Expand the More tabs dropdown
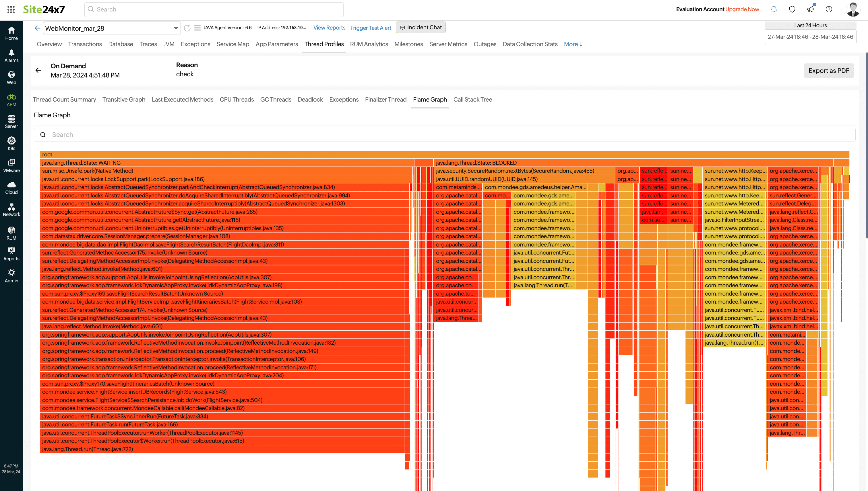Viewport: 868px width, 491px height. point(573,44)
